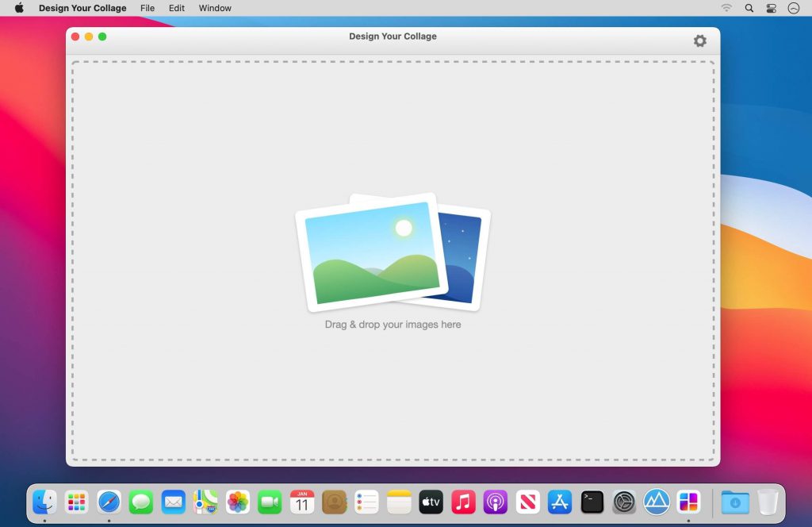Viewport: 812px width, 527px height.
Task: Open Spotlight search from the menu bar
Action: click(749, 8)
